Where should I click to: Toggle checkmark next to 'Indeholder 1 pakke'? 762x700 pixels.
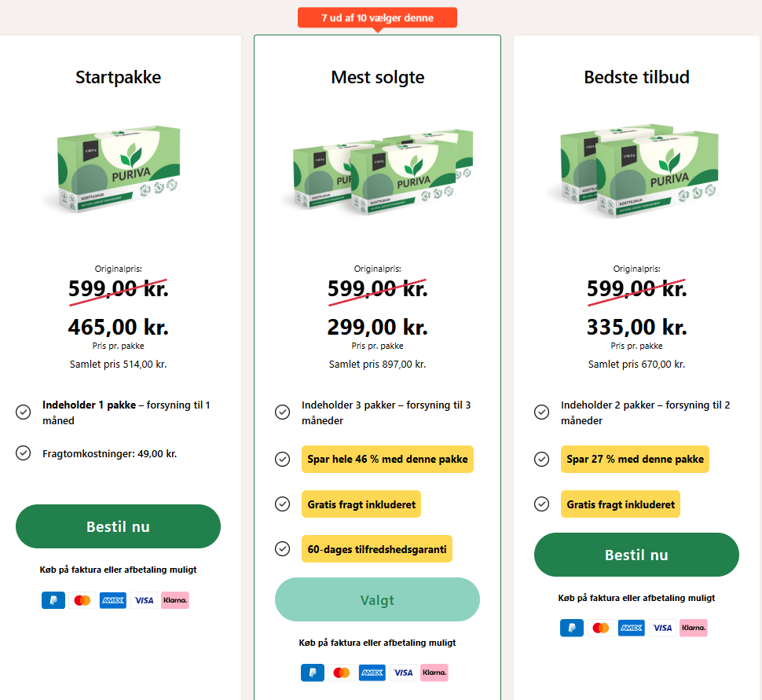23,412
